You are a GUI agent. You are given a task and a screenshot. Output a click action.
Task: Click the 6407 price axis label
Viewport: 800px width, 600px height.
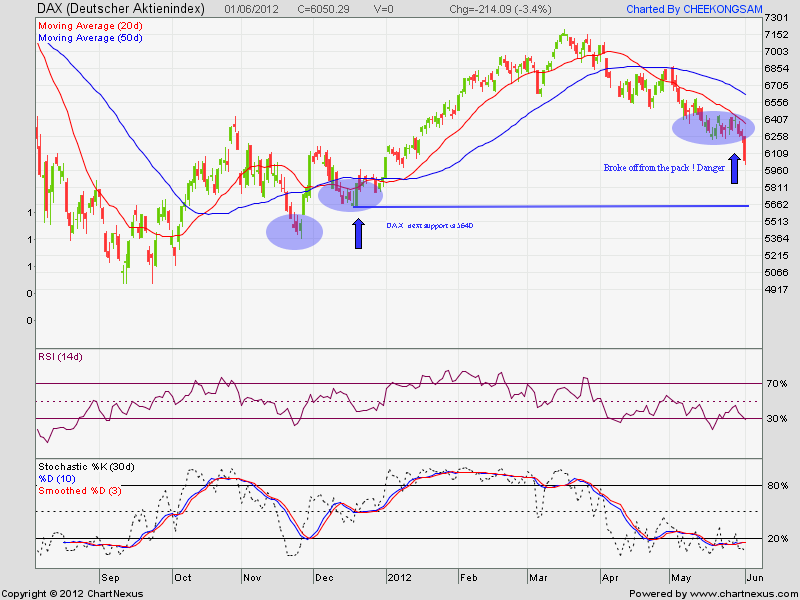pyautogui.click(x=776, y=119)
